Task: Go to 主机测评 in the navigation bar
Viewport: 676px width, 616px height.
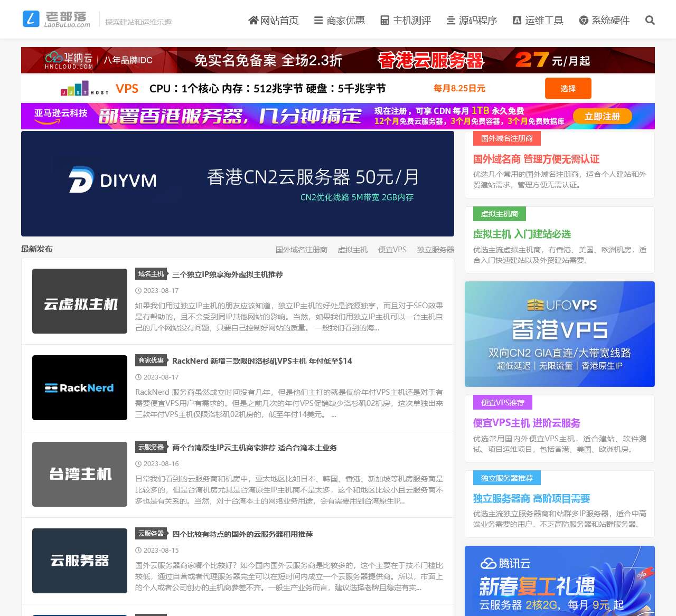Action: (406, 21)
